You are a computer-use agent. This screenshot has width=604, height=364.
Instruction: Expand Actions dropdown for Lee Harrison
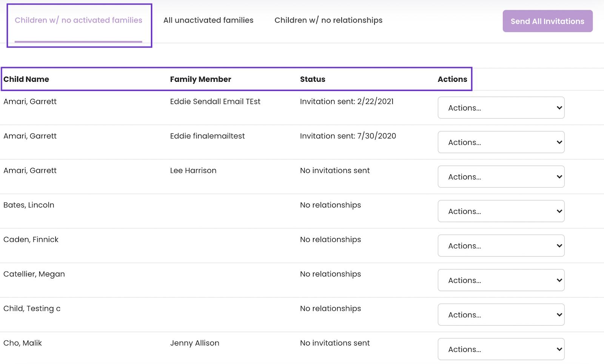[501, 177]
